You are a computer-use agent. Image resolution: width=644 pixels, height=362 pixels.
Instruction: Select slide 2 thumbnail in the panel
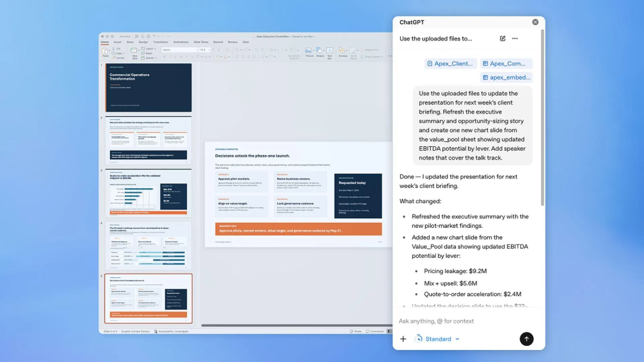tap(149, 140)
